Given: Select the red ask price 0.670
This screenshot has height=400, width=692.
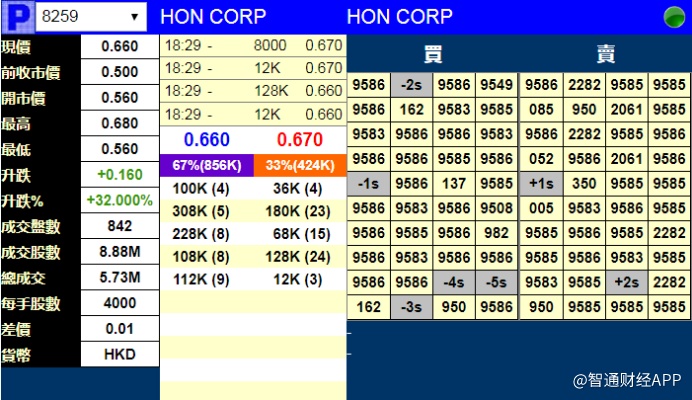Looking at the screenshot, I should pyautogui.click(x=300, y=140).
